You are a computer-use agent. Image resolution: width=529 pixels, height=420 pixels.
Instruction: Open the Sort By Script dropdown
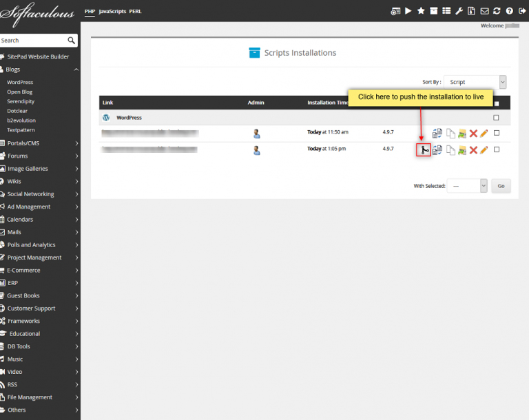(475, 82)
